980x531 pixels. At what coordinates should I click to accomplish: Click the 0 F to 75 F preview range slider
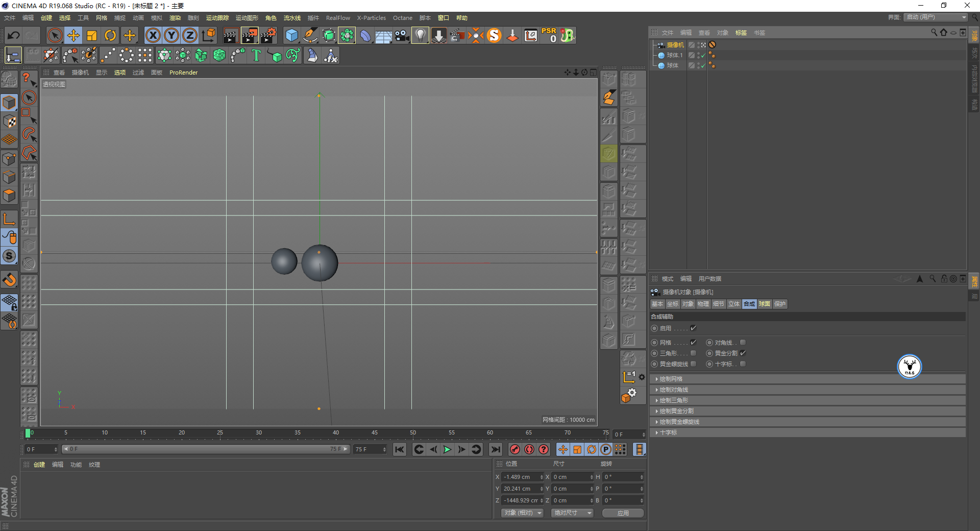206,449
